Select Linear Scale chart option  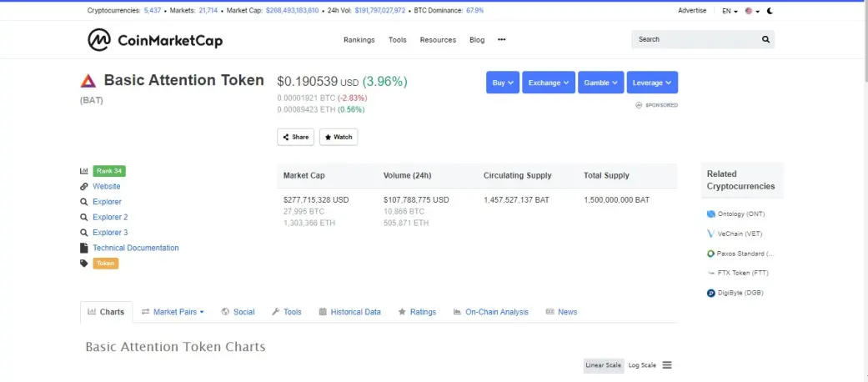pos(604,365)
